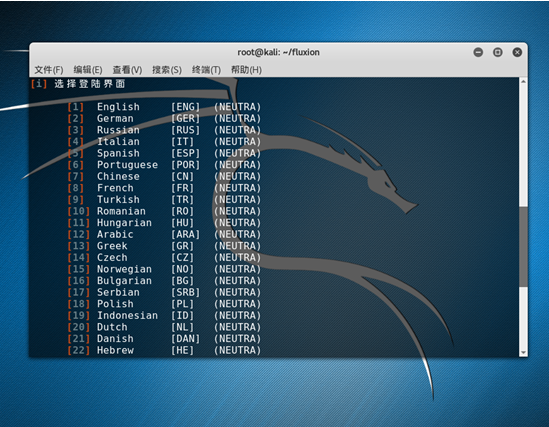Open the 搜索(S) menu
Viewport: 549px width, 427px height.
click(167, 70)
